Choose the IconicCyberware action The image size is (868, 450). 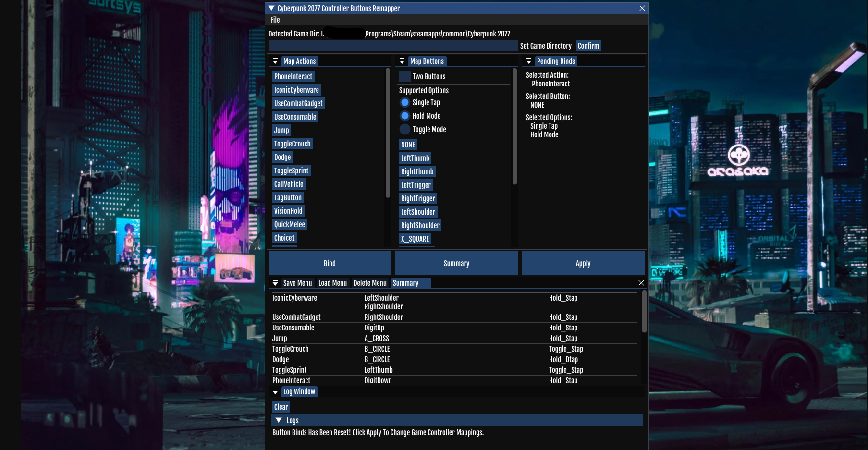pos(296,90)
